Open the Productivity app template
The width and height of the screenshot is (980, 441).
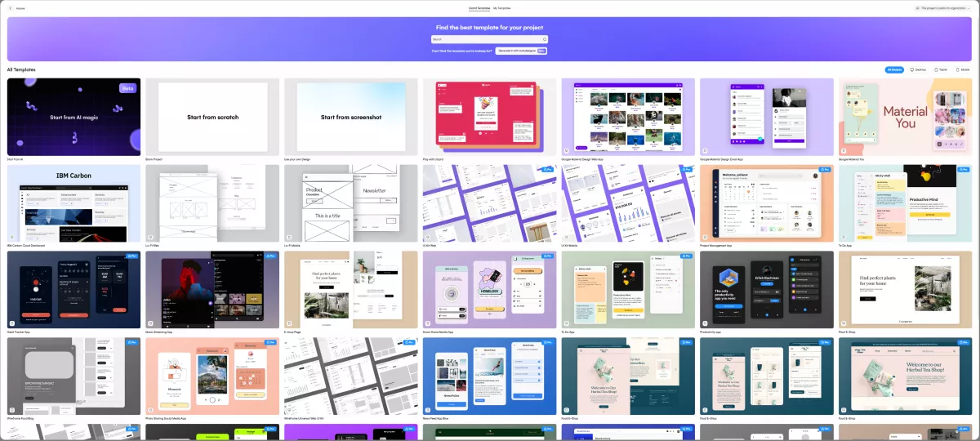[767, 290]
